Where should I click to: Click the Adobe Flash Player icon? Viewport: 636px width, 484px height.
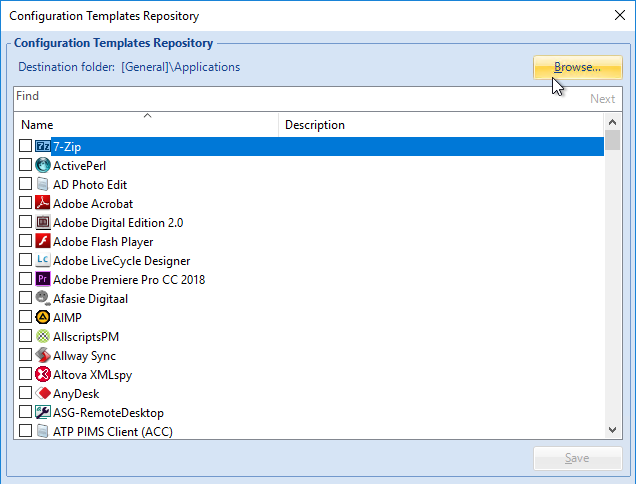pyautogui.click(x=43, y=241)
